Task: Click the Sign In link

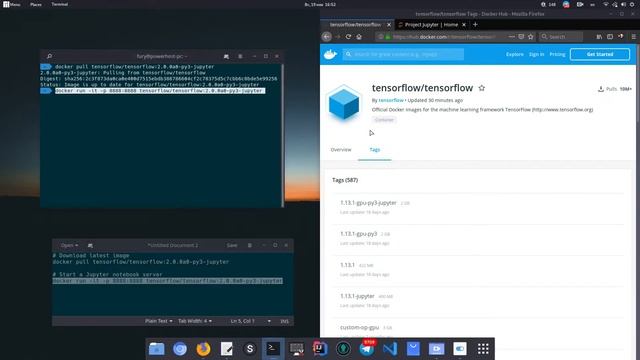Action: pyautogui.click(x=536, y=54)
